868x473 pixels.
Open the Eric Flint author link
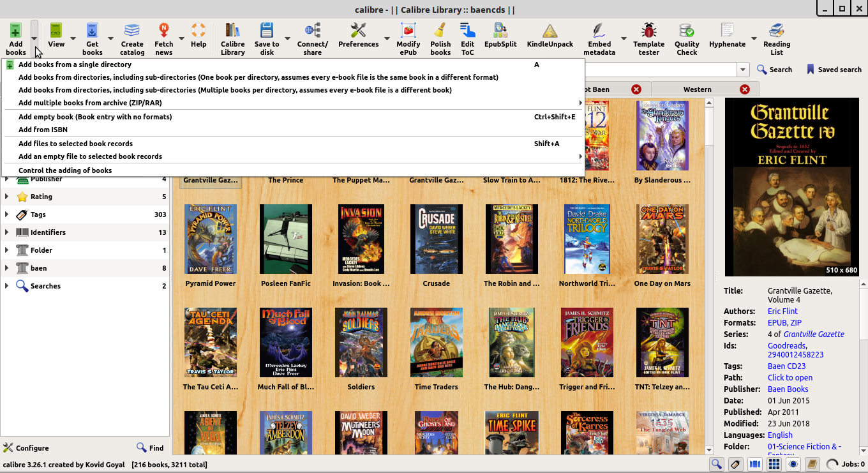coord(782,312)
